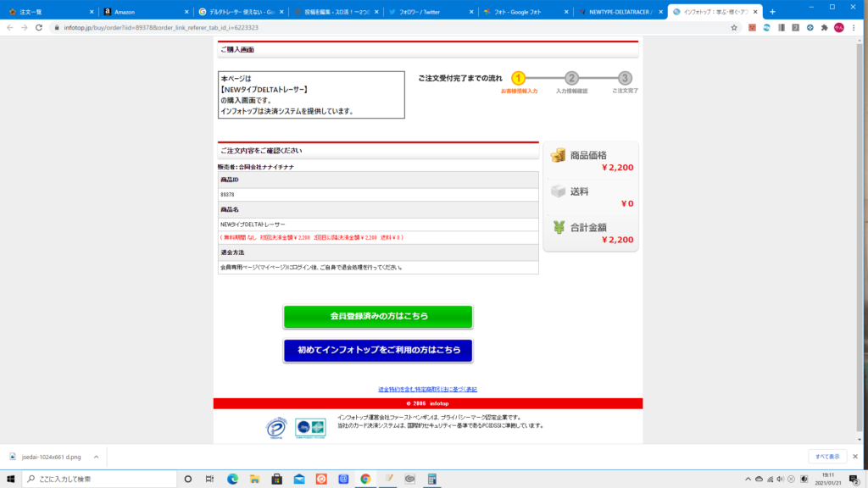Open the 特定商取引法に基づく表記 link
This screenshot has height=488, width=868.
pyautogui.click(x=427, y=390)
